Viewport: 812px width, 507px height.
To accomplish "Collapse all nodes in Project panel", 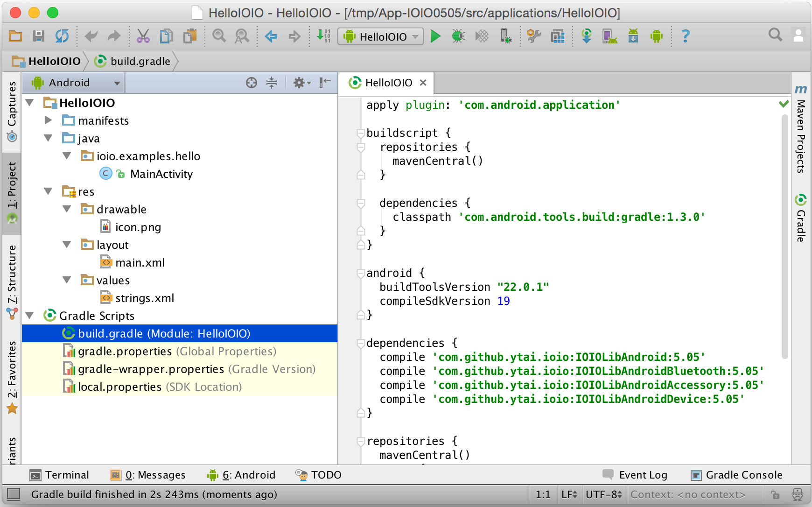I will click(x=271, y=83).
